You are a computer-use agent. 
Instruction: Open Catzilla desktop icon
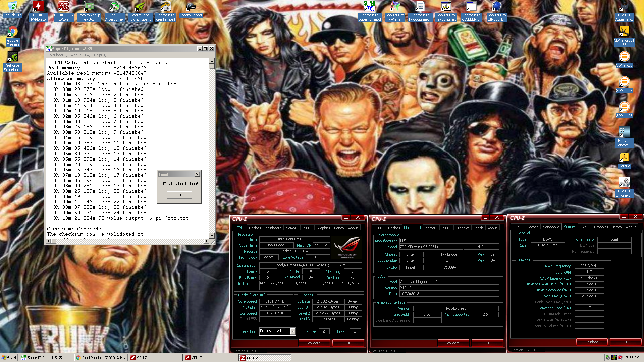pos(624,160)
